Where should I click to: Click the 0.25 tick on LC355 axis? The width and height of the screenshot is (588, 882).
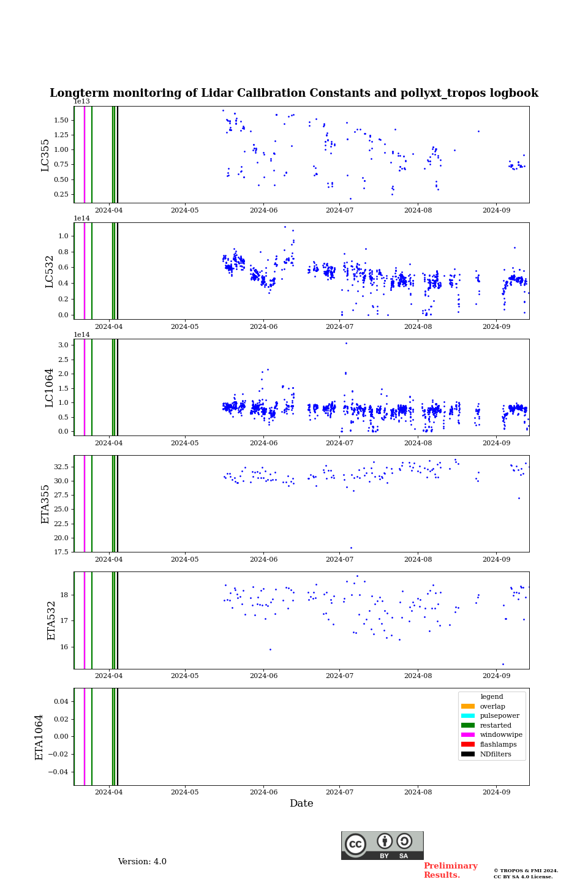point(61,194)
